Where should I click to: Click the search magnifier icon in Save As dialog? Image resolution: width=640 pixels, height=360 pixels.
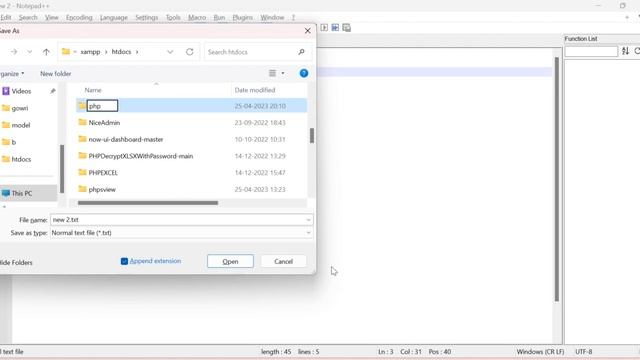301,52
